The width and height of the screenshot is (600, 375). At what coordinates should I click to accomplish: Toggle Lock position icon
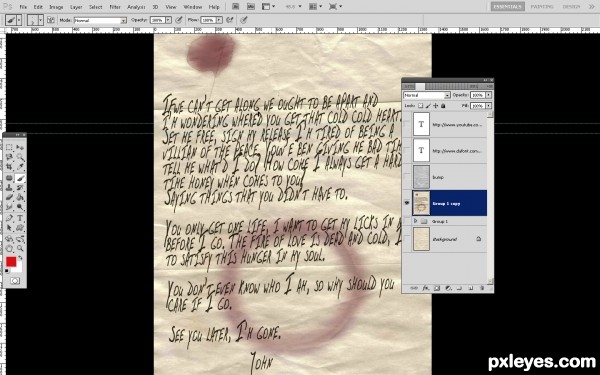click(435, 106)
